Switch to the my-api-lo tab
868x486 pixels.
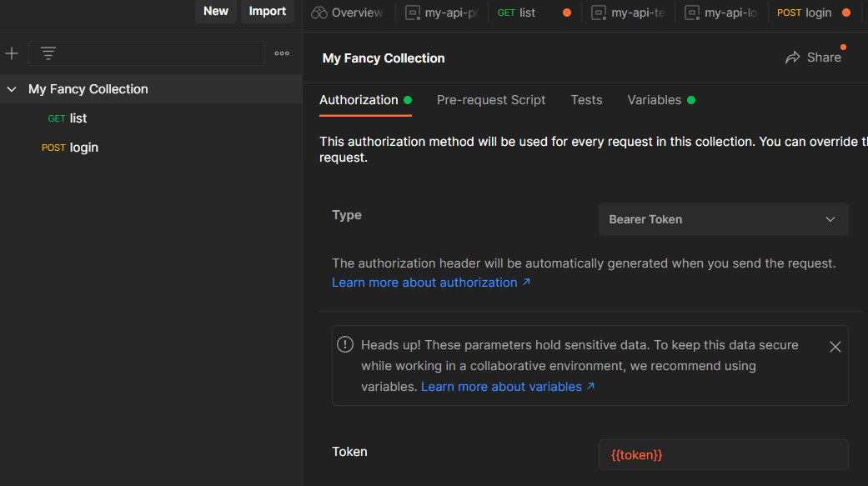pyautogui.click(x=721, y=13)
